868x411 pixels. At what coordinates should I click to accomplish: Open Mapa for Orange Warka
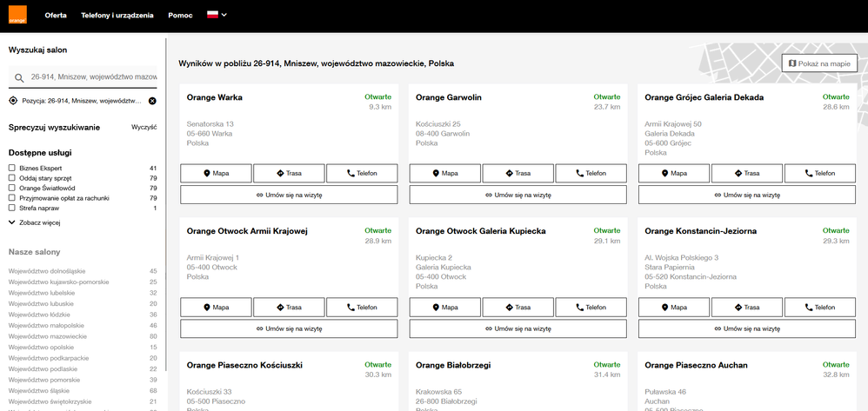216,173
